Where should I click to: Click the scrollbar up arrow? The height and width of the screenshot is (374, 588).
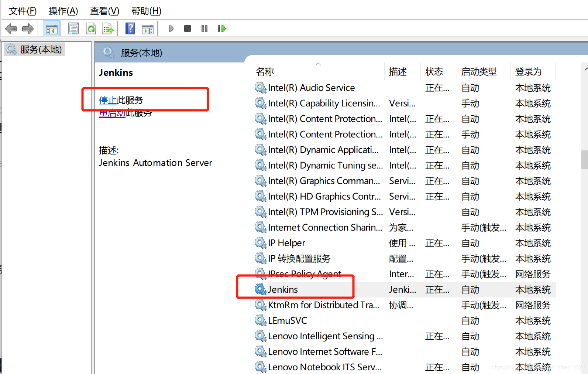pos(586,69)
